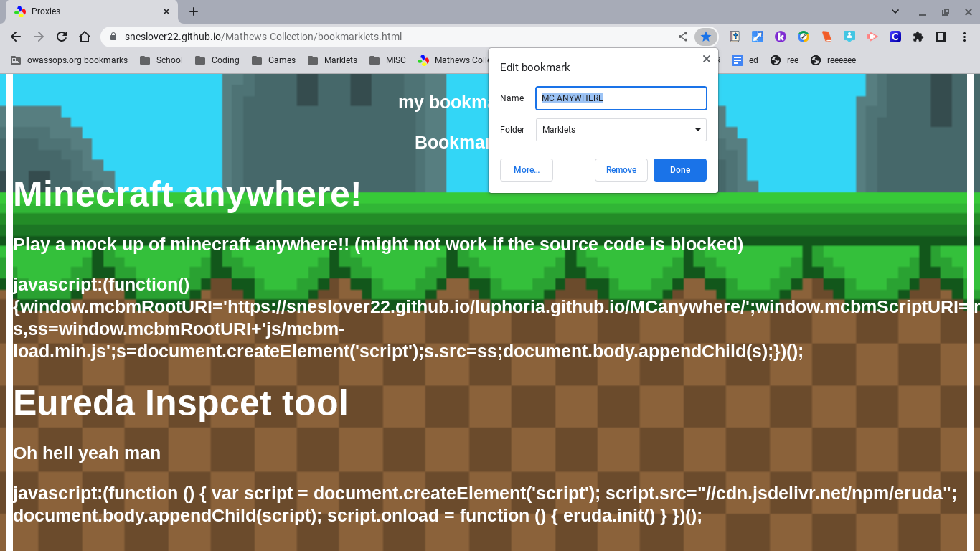Open owassops.org bookmarks from the bookmarks bar
Screen dimensions: 980x551
pos(69,60)
